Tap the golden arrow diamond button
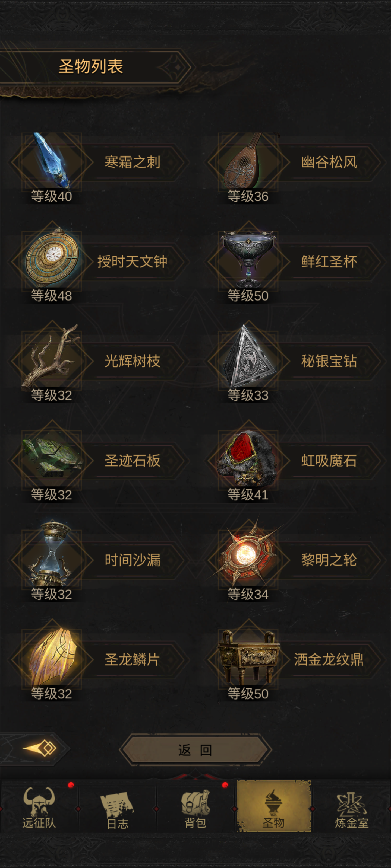Viewport: 391px width, 868px height. [40, 748]
